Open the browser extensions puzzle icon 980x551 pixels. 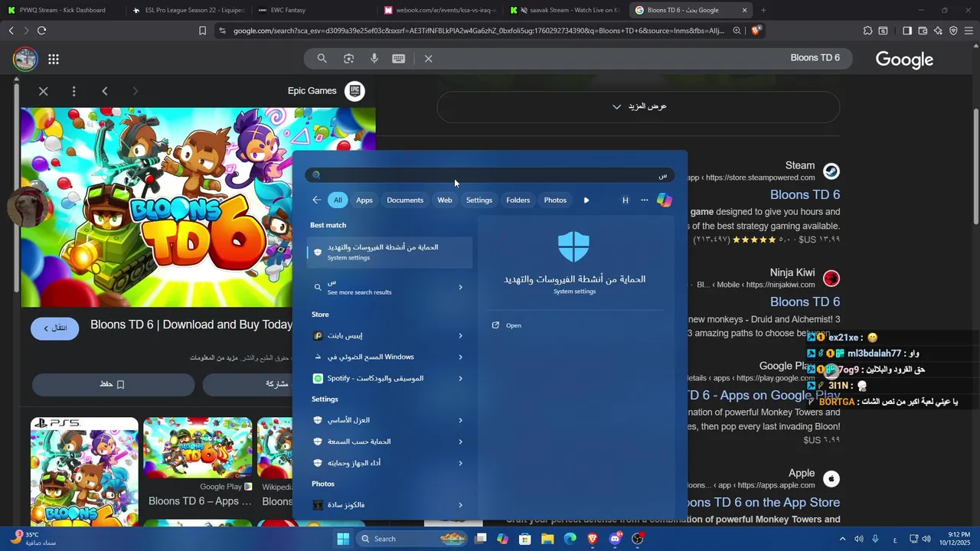(867, 31)
